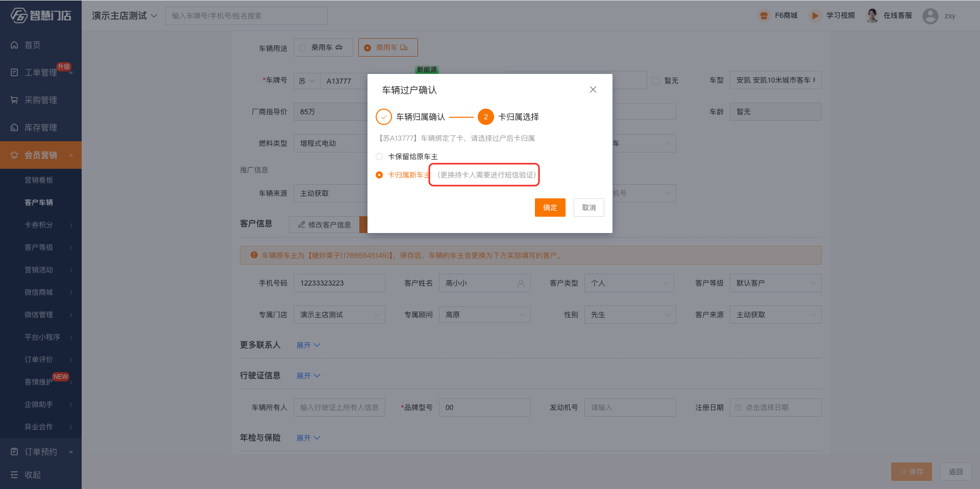
Task: Open the 客户类型 dropdown
Action: point(629,283)
